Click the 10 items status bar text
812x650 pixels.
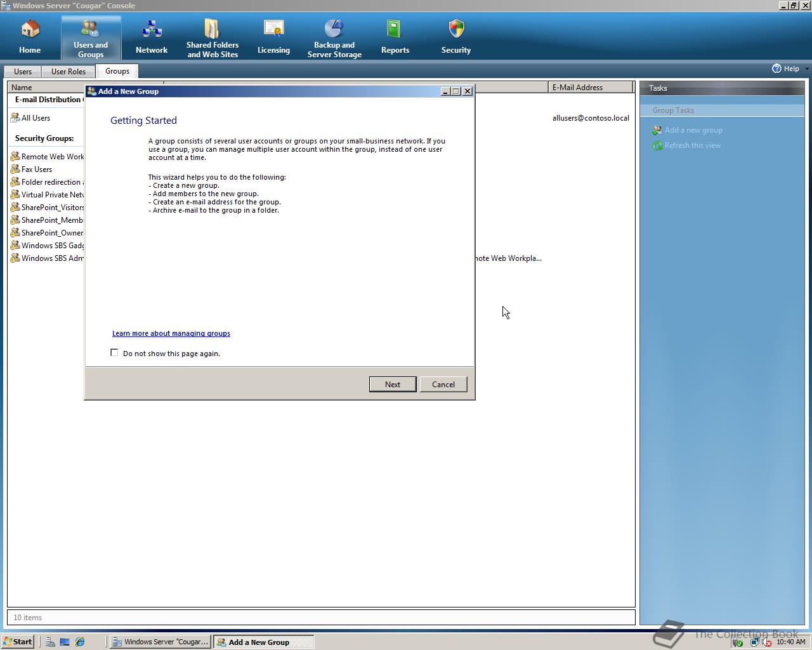(x=27, y=618)
